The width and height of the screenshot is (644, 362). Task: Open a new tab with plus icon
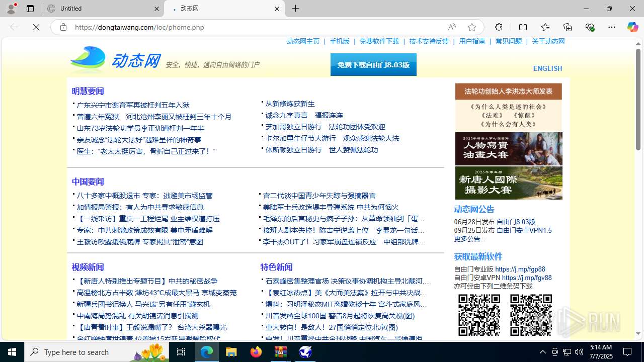pos(296,9)
